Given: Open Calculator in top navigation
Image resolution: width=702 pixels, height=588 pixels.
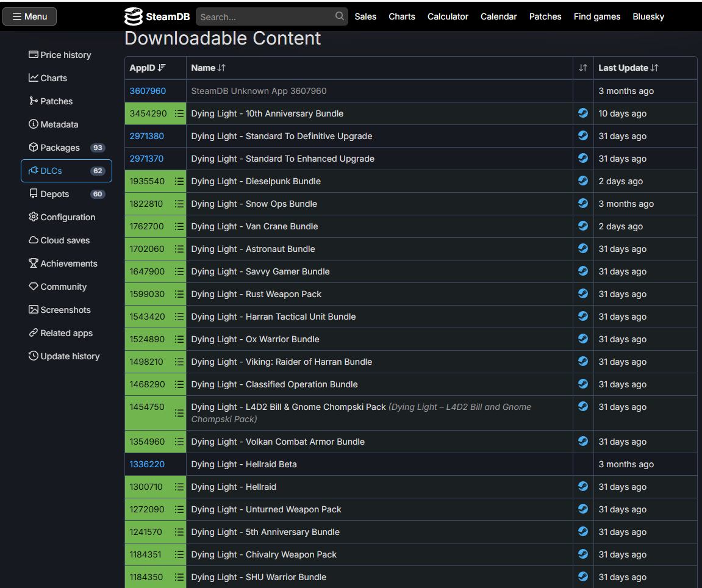Looking at the screenshot, I should (x=448, y=16).
